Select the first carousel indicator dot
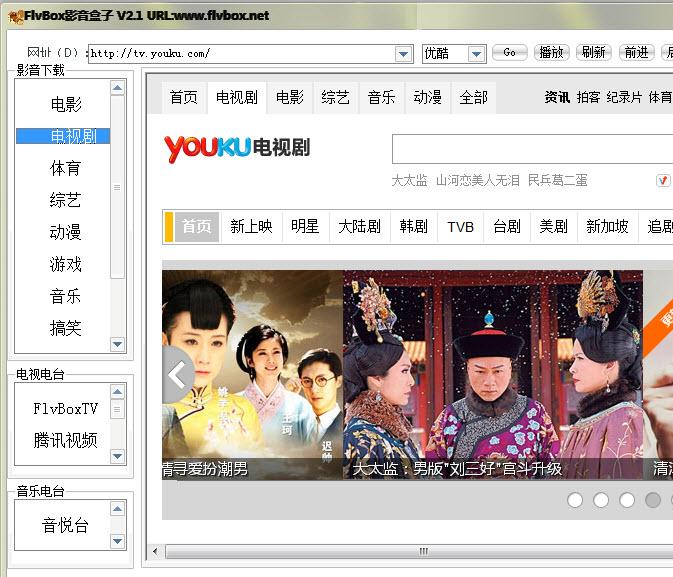Screen dimensions: 673x577 (x=575, y=500)
